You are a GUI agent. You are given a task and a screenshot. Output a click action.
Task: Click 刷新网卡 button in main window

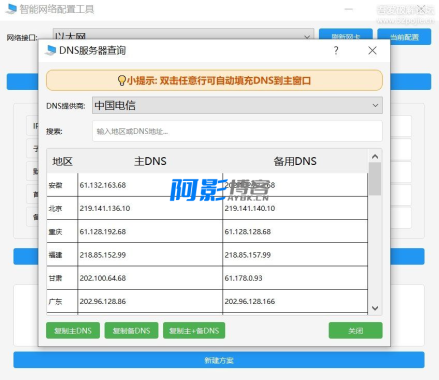pyautogui.click(x=346, y=34)
